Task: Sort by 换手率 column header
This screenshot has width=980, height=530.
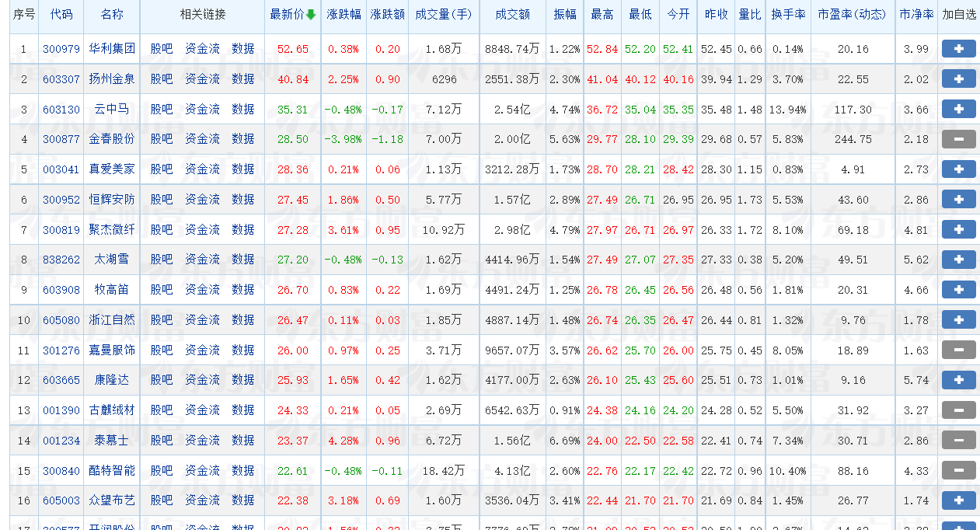Action: 789,15
